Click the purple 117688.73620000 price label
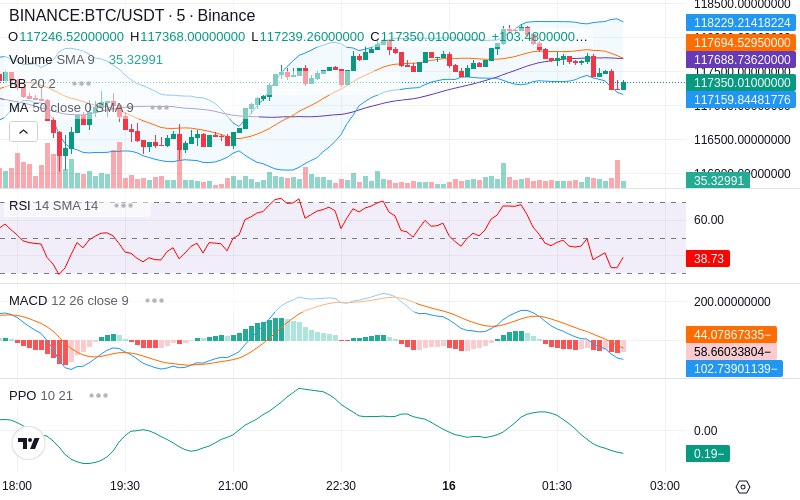This screenshot has height=500, width=800. click(x=741, y=60)
